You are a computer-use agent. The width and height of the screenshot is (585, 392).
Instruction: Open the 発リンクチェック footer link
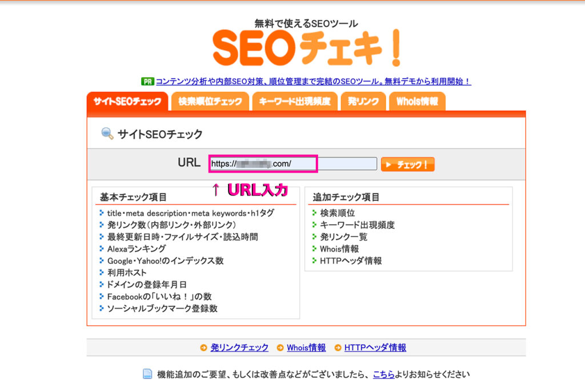239,347
